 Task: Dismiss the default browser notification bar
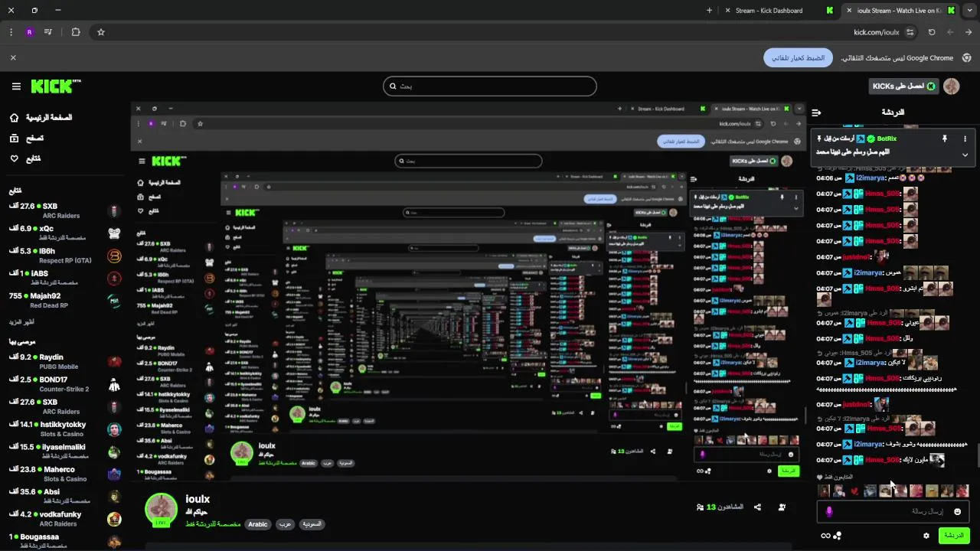[x=13, y=57]
